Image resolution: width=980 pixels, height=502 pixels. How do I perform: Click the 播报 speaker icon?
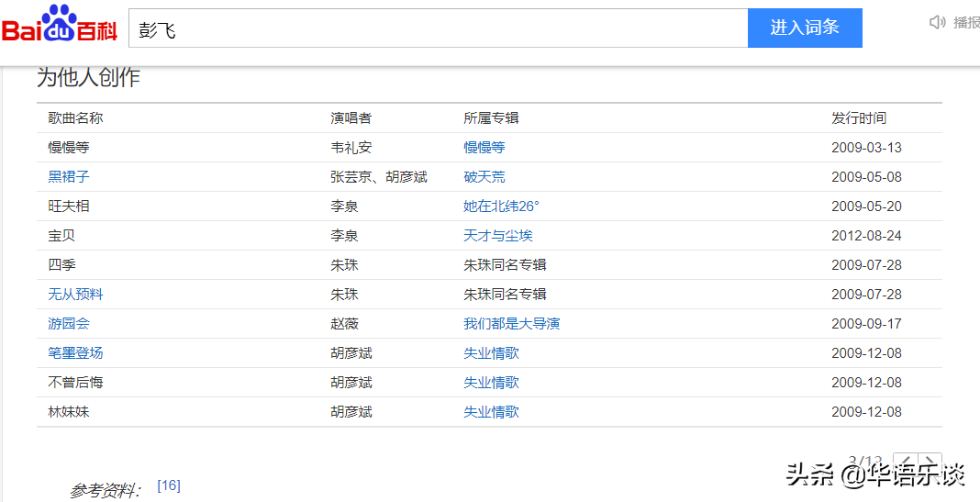(x=937, y=23)
